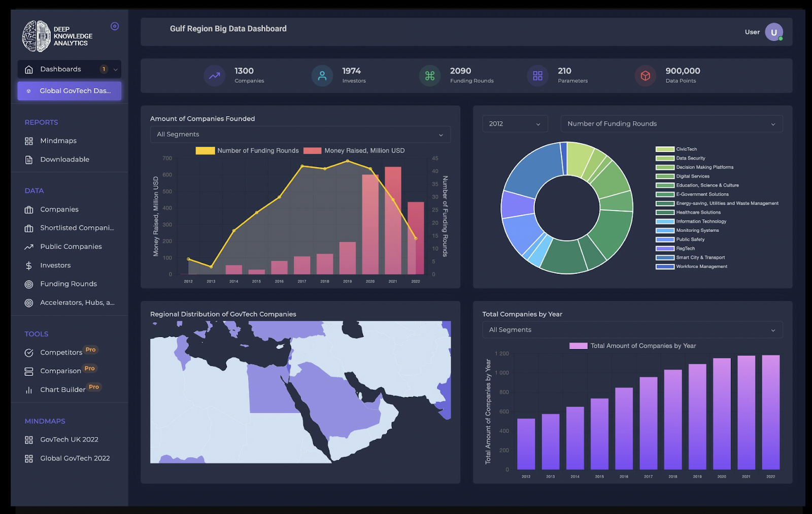812x514 pixels.
Task: Open All Segments dropdown under Companies Founded
Action: point(300,134)
